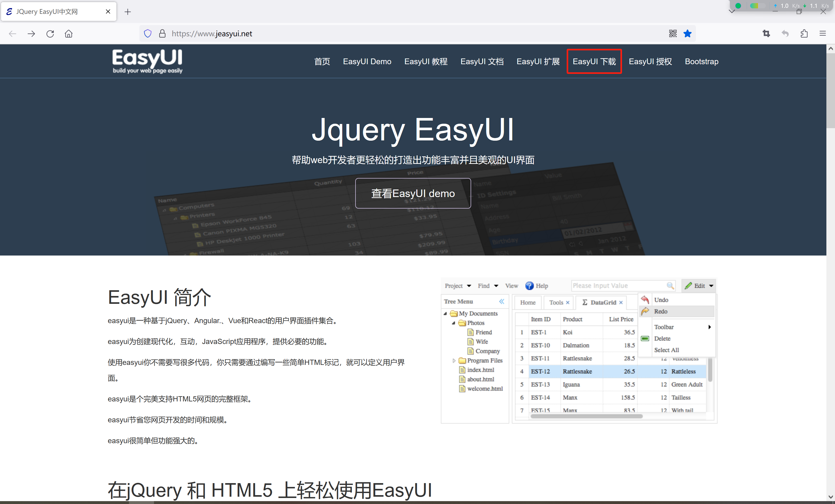Click the scroll down arrow of the page
This screenshot has width=835, height=504.
coord(831,497)
